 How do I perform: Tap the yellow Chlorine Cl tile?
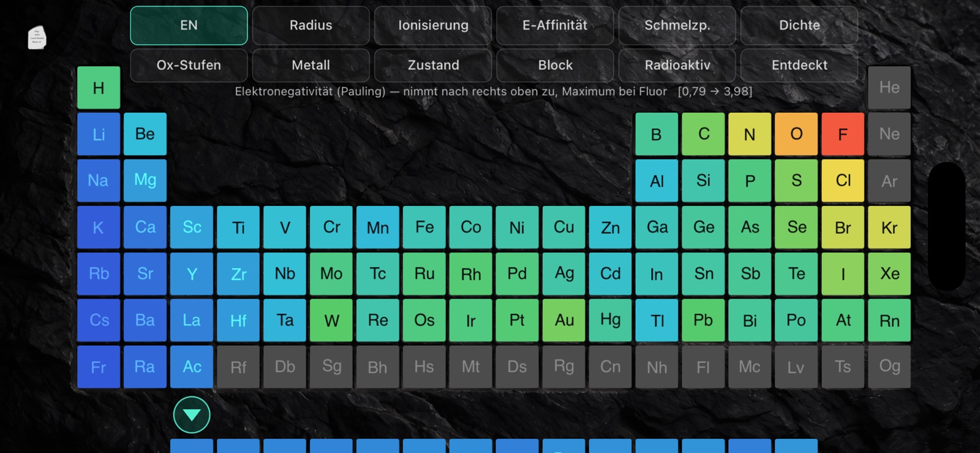(843, 181)
